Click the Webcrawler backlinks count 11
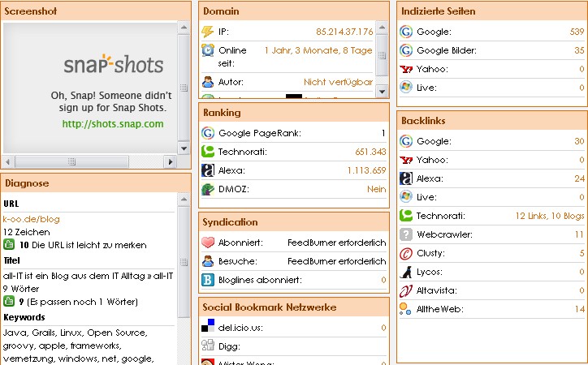The image size is (588, 365). tap(579, 234)
